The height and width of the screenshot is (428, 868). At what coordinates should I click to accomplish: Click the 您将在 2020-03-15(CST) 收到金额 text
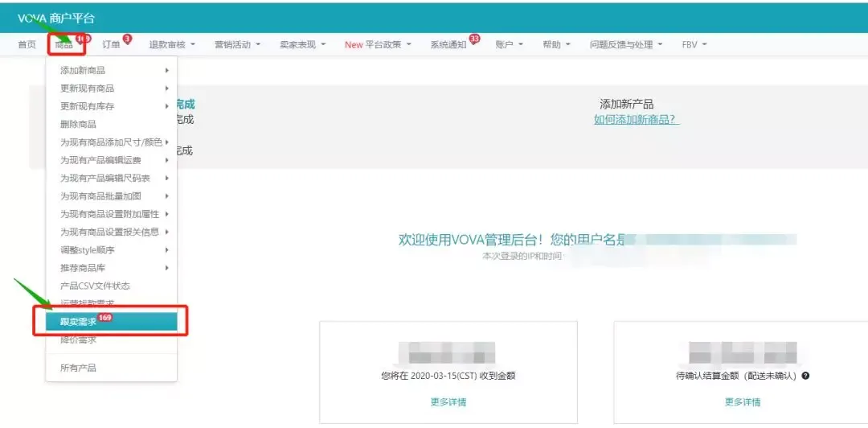point(448,376)
